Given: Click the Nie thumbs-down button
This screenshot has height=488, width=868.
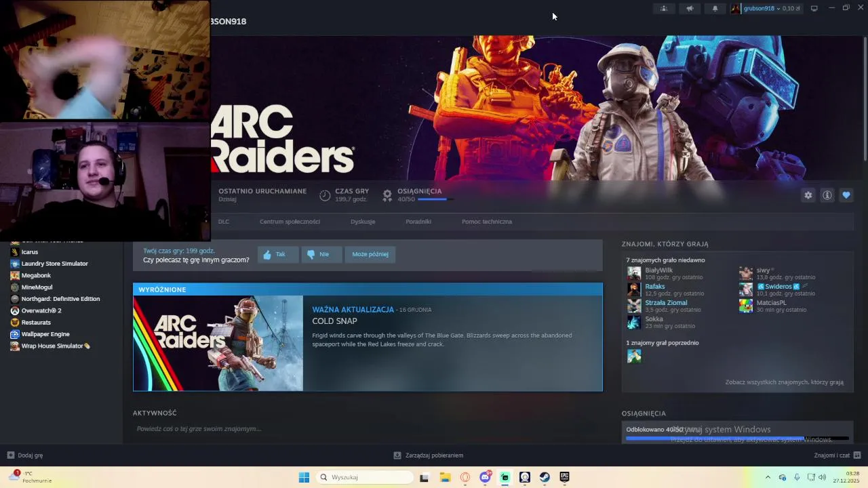Looking at the screenshot, I should click(x=321, y=254).
